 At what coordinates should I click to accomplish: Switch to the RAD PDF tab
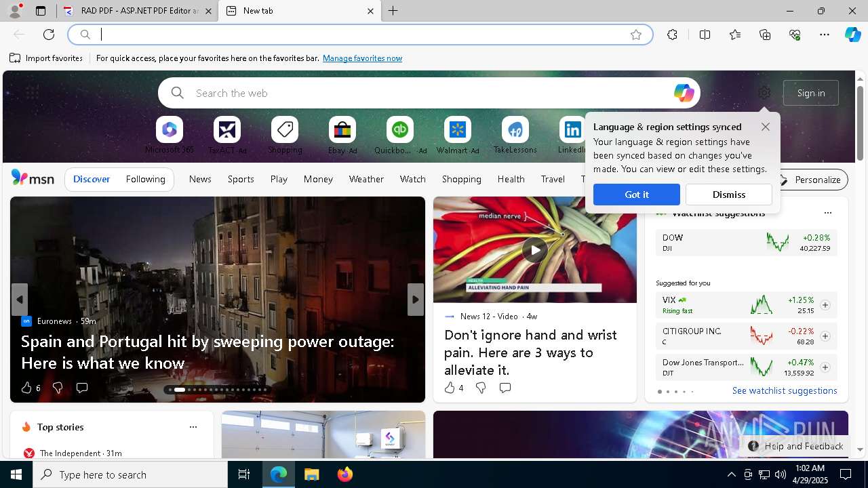136,11
